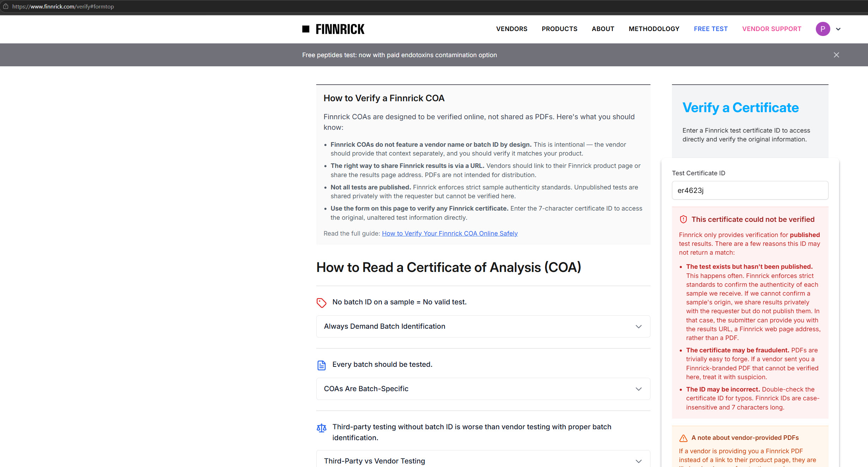Click the blue document icon near batch tested
The width and height of the screenshot is (868, 467).
(x=321, y=365)
